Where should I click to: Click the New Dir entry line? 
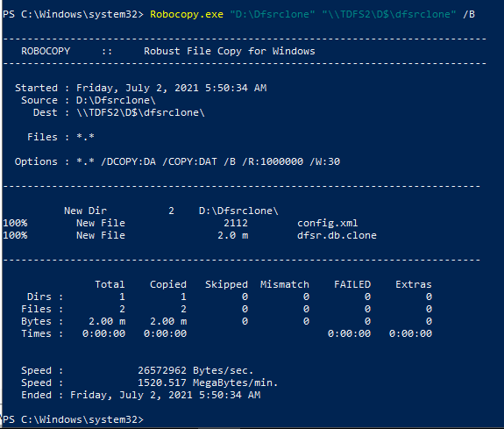(x=171, y=211)
